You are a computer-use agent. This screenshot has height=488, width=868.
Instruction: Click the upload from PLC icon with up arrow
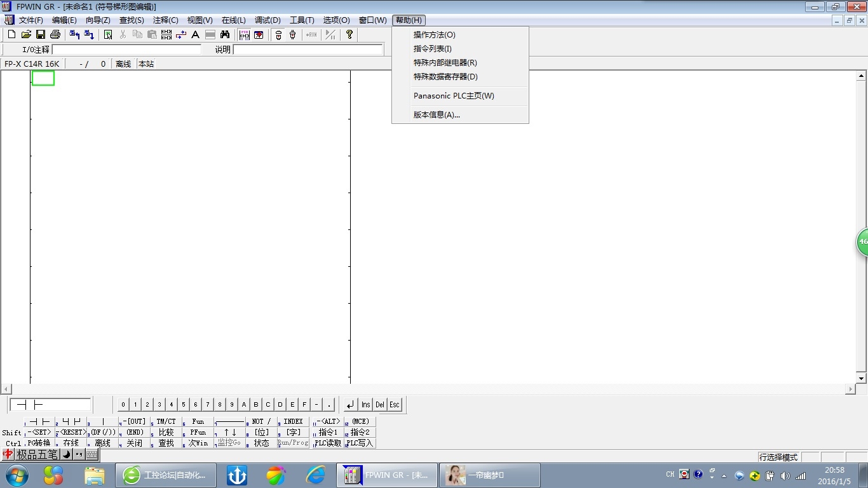pos(75,35)
